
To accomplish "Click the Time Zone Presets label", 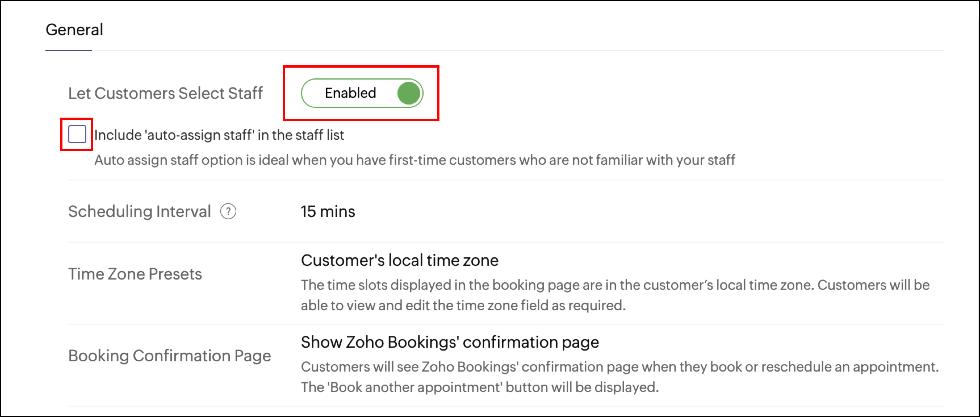I will (x=135, y=274).
